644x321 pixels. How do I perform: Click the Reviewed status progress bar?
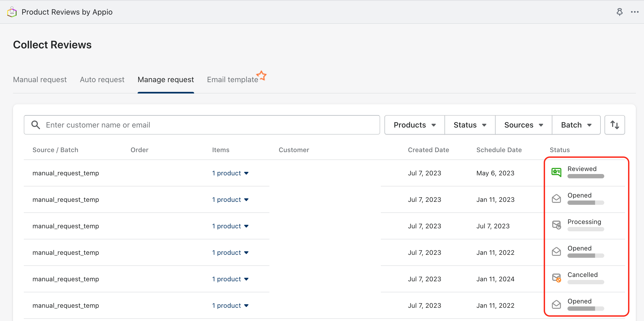[586, 176]
